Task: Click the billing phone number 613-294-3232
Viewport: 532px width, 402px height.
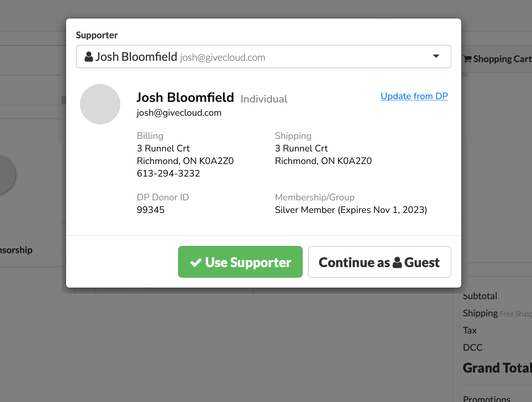Action: click(168, 174)
